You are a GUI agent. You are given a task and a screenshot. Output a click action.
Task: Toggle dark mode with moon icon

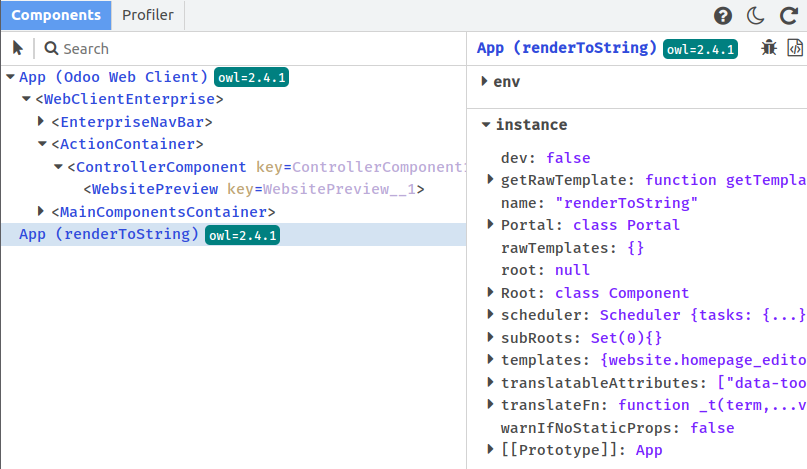point(756,16)
